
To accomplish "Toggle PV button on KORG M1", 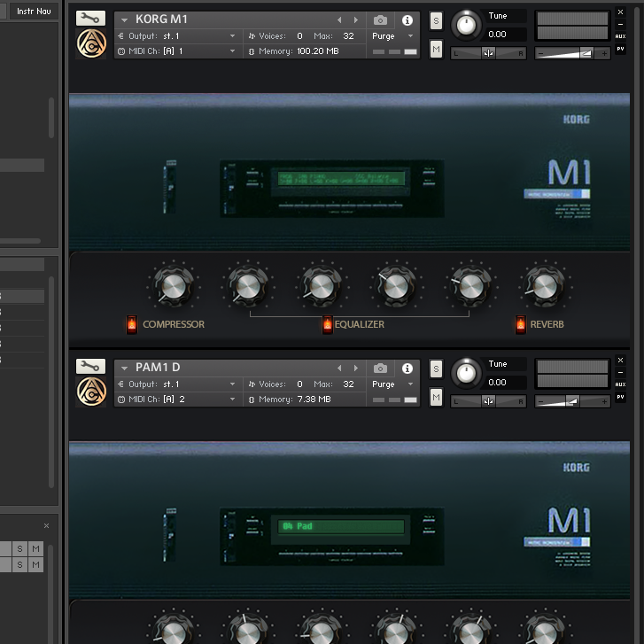I will 621,49.
